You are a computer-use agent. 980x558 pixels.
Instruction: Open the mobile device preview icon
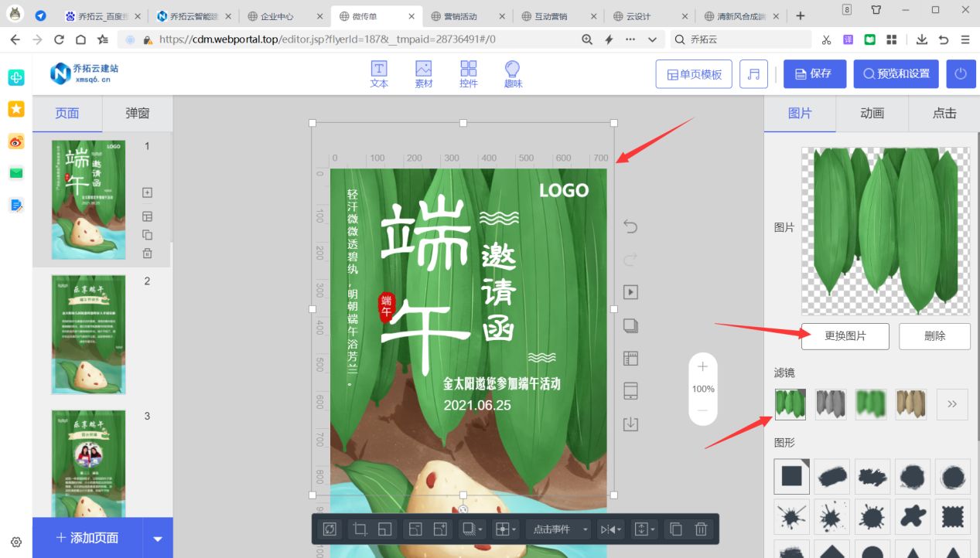tap(630, 391)
